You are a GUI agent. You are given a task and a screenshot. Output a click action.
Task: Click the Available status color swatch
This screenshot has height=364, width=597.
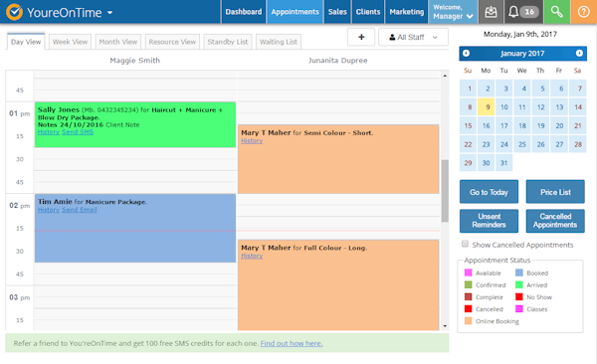click(x=469, y=273)
